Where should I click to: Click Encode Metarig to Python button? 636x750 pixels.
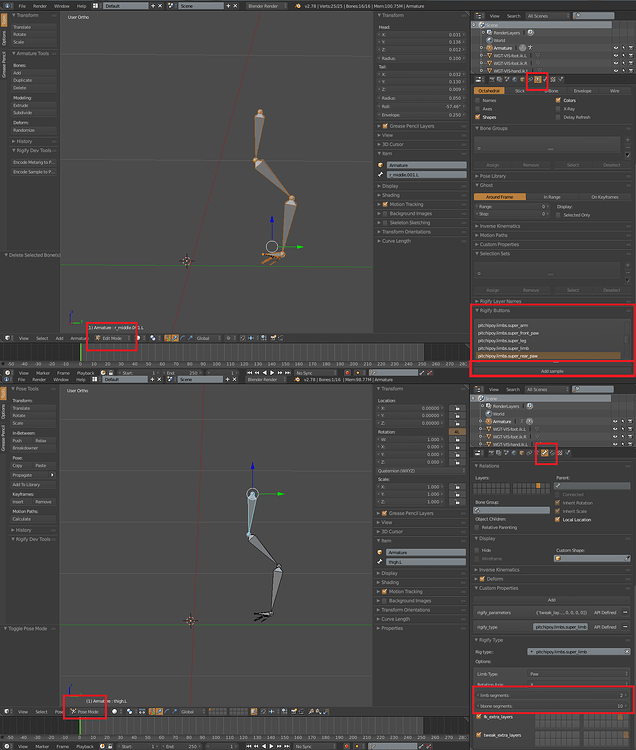point(34,163)
